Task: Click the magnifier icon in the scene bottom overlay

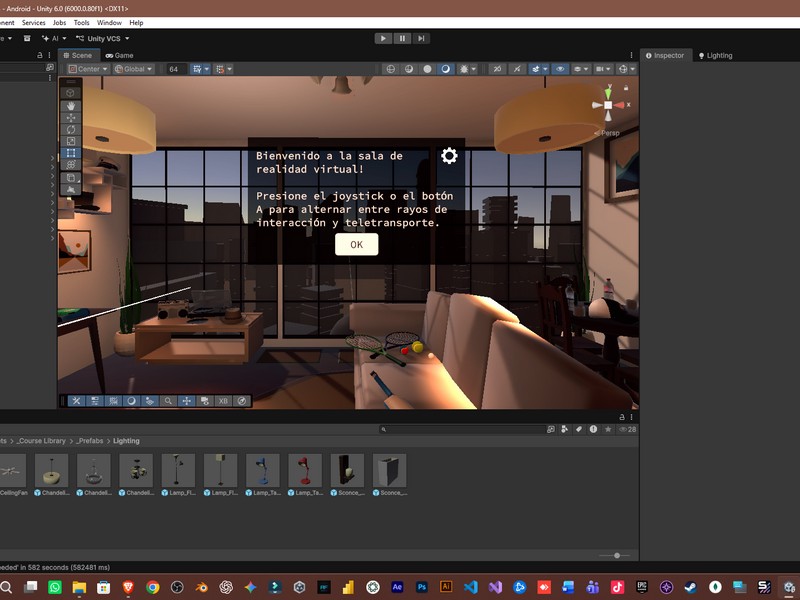Action: (x=168, y=401)
